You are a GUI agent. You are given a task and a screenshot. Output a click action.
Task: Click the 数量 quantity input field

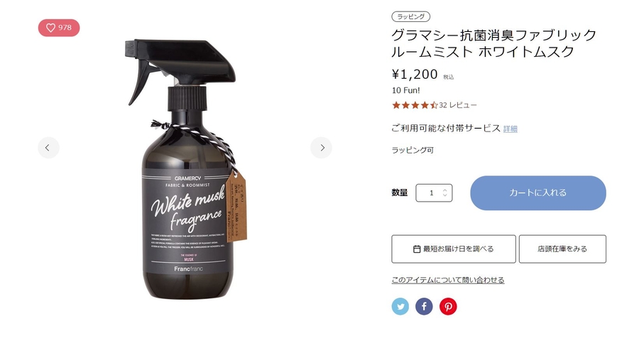[434, 193]
